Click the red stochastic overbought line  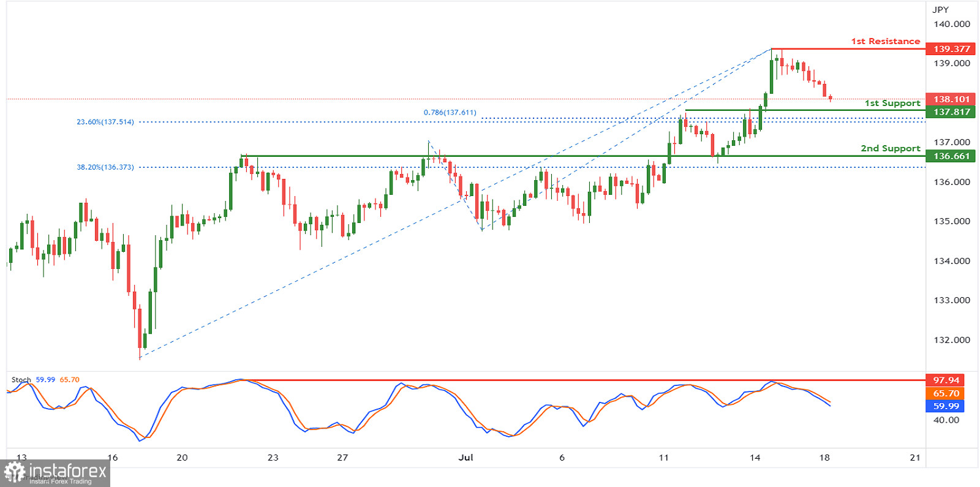[x=583, y=380]
